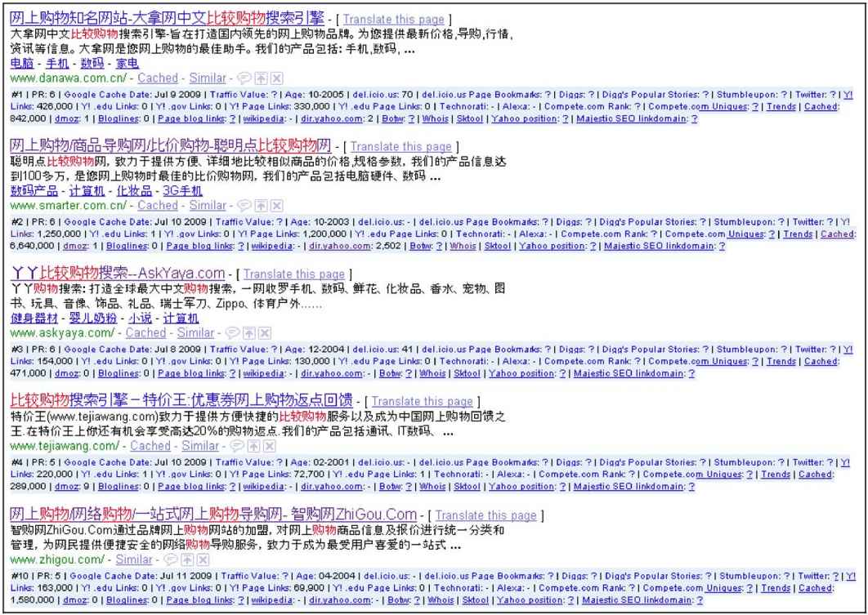Promote the smarter.com.cn result with the up-arrow icon

point(261,205)
